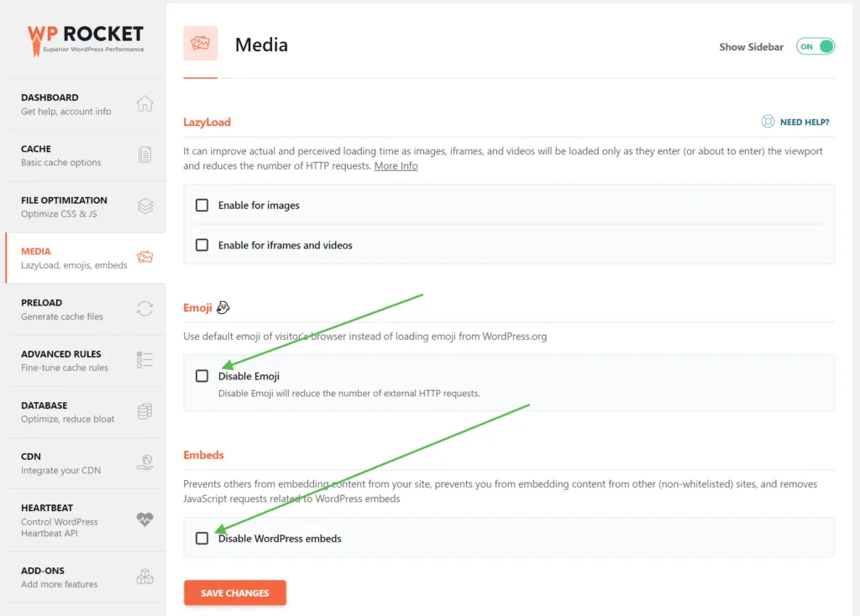Screen dimensions: 860x616
Task: Click the LazyLoad section heading
Action: 207,123
